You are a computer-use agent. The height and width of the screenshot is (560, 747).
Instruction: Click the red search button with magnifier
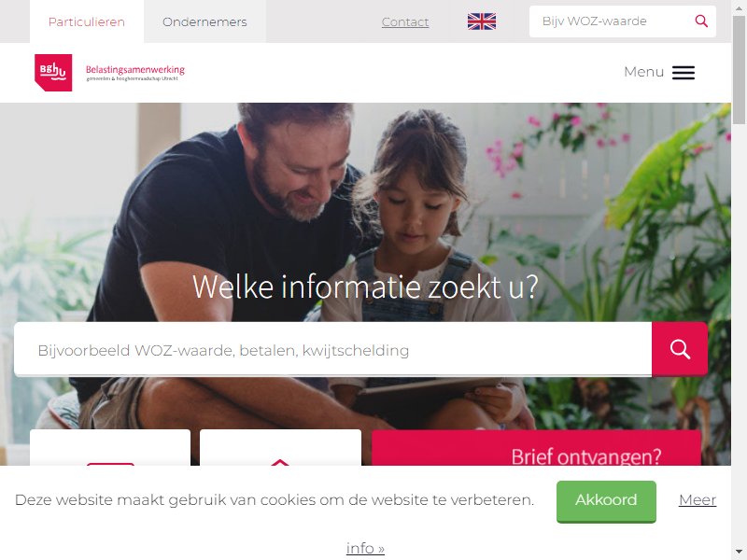click(x=680, y=349)
